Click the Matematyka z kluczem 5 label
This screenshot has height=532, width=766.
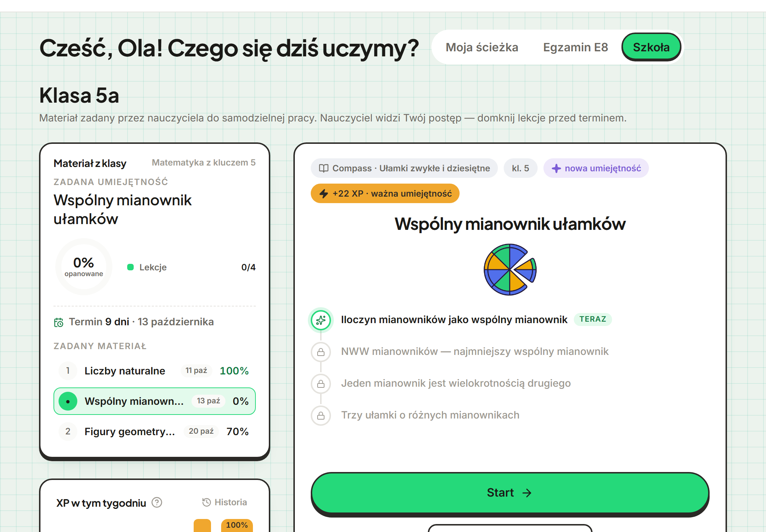tap(203, 163)
